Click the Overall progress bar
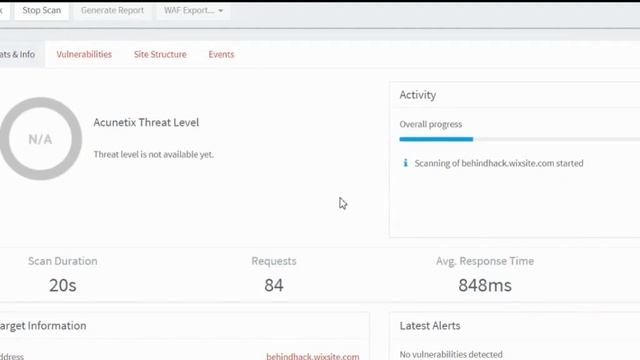The width and height of the screenshot is (640, 360). [x=520, y=140]
